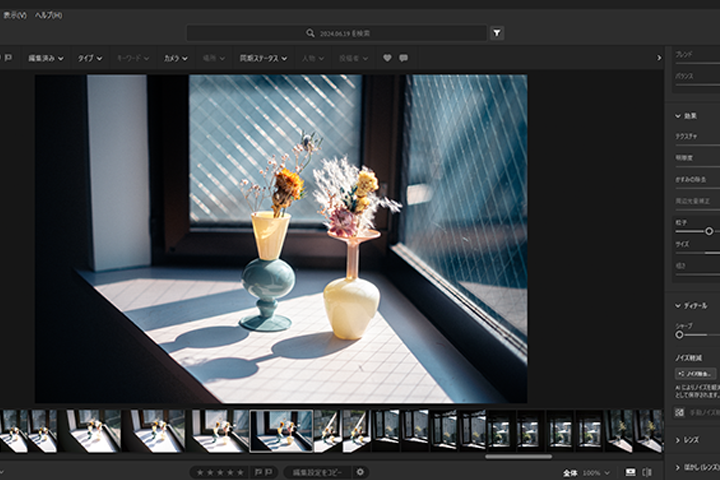Click the magnifier search icon
The image size is (720, 480).
click(x=310, y=33)
